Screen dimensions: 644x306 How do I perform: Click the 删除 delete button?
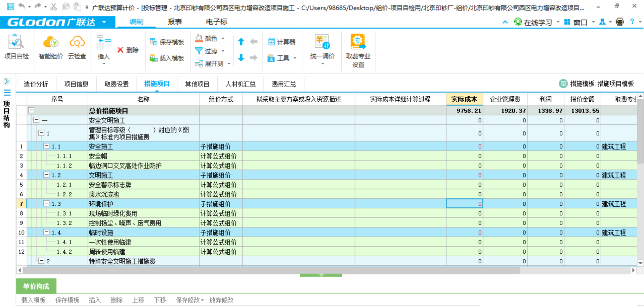tap(128, 50)
